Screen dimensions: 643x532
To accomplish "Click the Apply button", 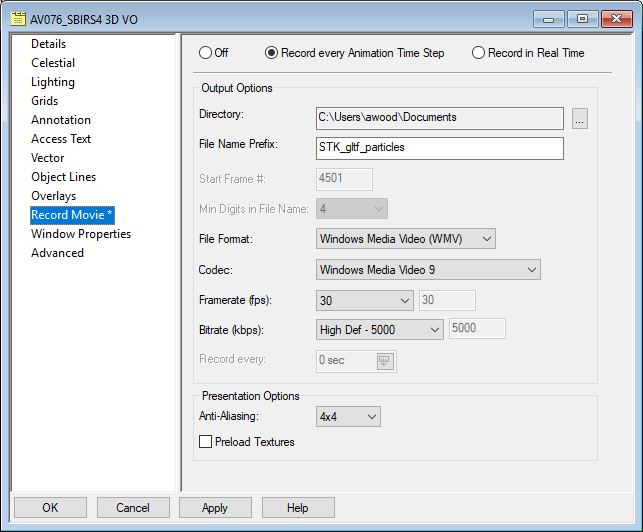I will click(x=215, y=508).
